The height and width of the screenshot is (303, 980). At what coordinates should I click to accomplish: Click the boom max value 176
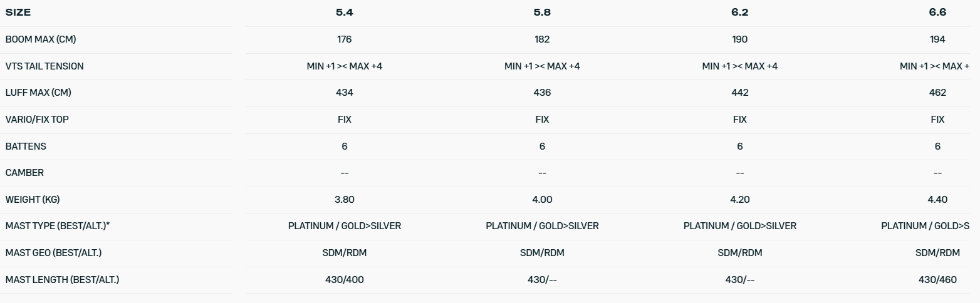(344, 39)
